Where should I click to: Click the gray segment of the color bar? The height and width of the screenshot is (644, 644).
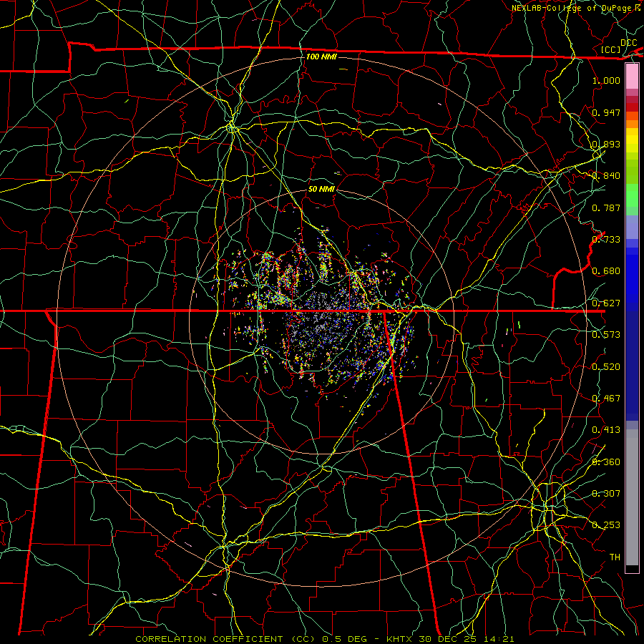632,497
